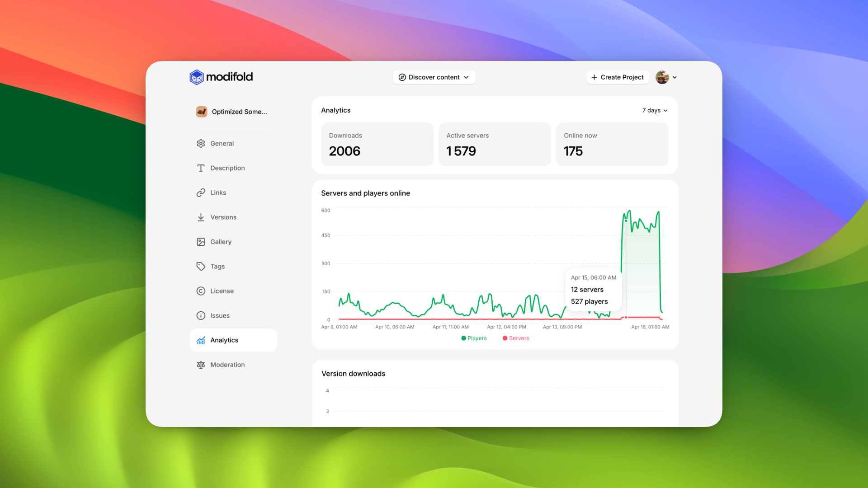
Task: Click the Apr 15 peak on players chart
Action: point(626,221)
